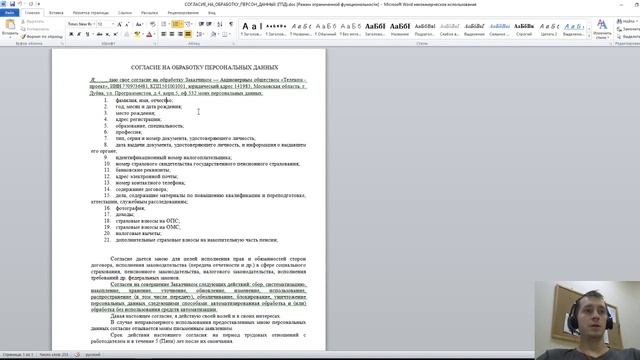This screenshot has height=360, width=640.
Task: Undo the last action
Action: pyautogui.click(x=20, y=4)
